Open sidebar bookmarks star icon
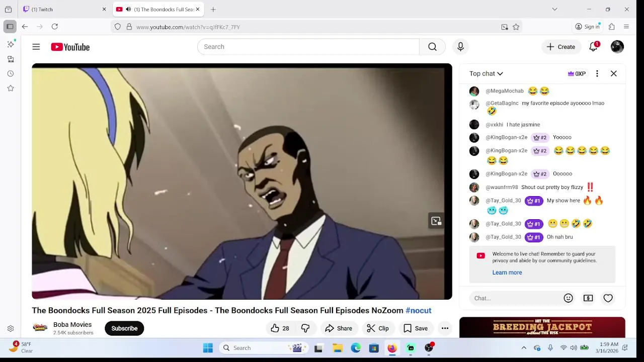 [x=11, y=88]
